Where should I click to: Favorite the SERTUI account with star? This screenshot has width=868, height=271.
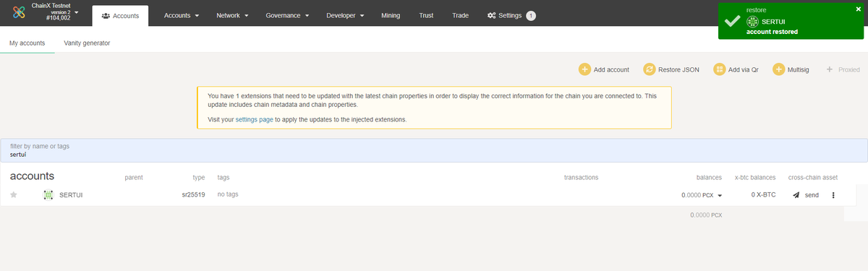pos(13,195)
